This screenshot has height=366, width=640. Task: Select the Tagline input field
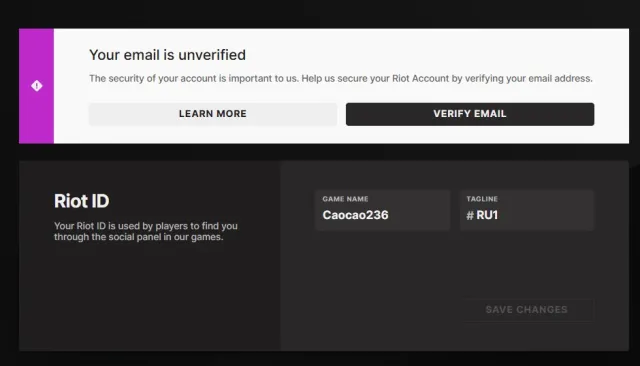pyautogui.click(x=527, y=210)
